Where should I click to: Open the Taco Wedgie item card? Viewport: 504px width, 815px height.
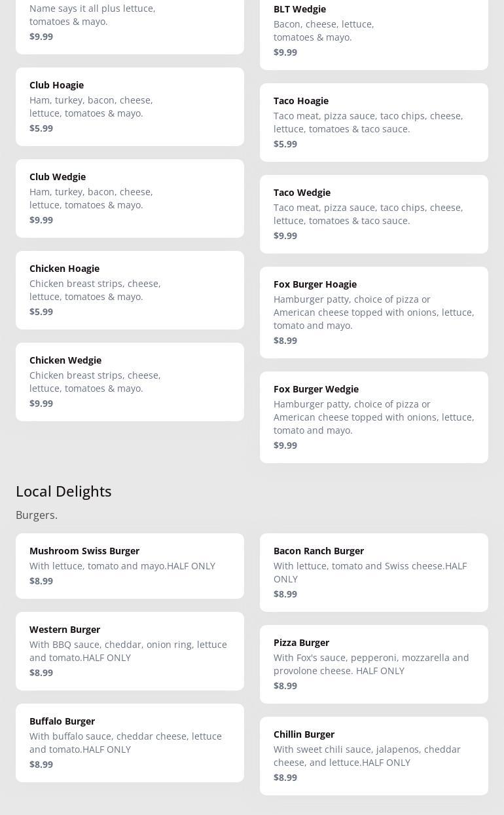373,214
